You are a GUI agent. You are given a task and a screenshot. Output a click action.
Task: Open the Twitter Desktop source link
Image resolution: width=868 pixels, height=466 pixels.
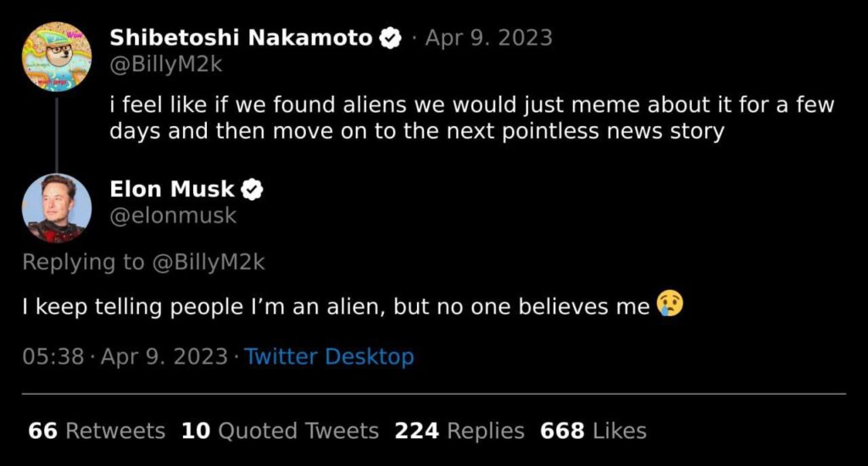pyautogui.click(x=329, y=357)
